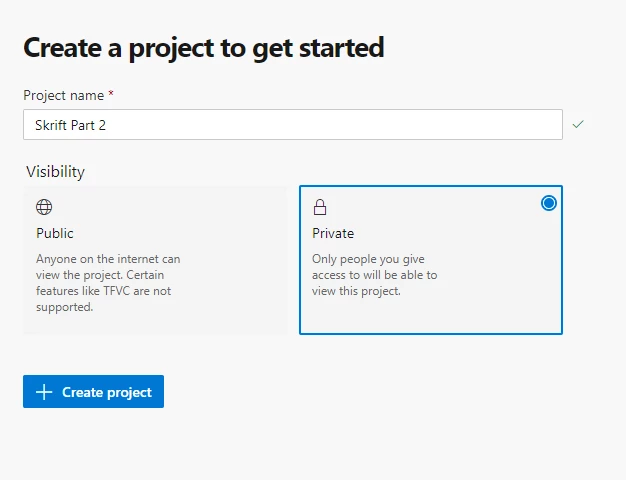Click the Create project button

93,391
